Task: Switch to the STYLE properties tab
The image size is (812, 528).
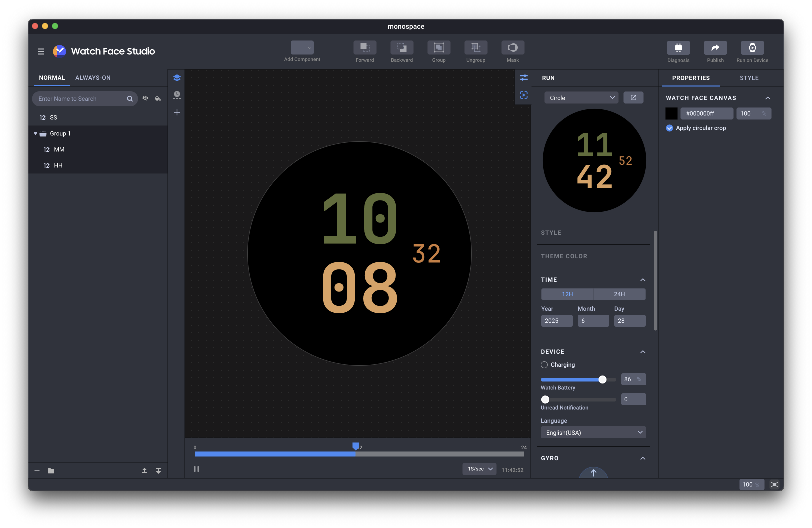Action: (749, 78)
